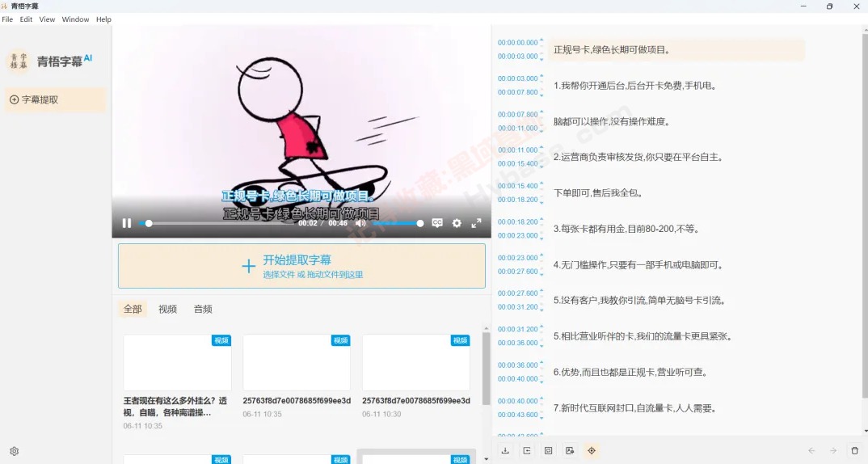Open the 字幕提取 sidebar item

click(55, 99)
